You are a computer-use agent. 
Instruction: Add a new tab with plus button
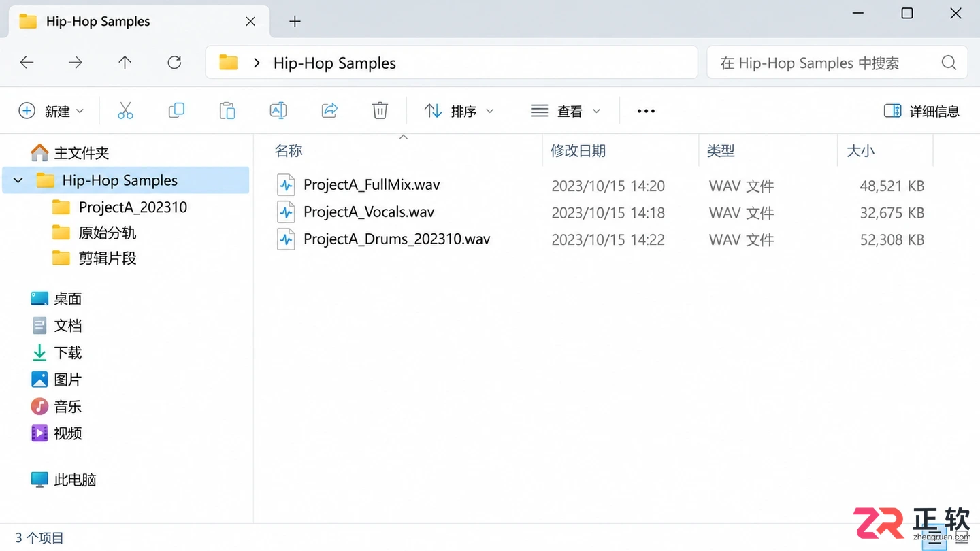click(295, 21)
